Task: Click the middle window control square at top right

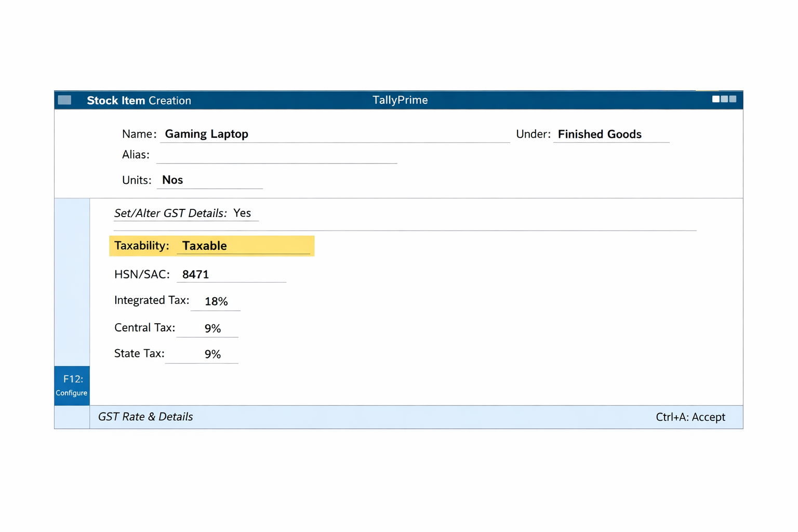Action: coord(724,99)
